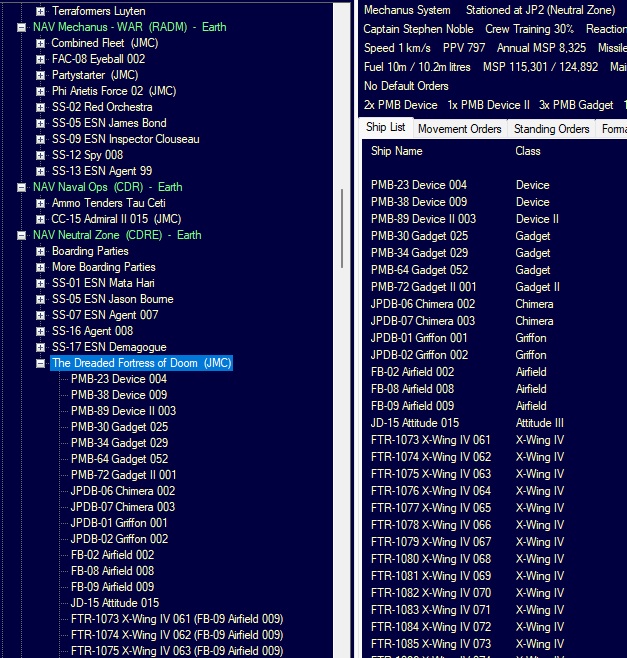Expand SS-12 Spy 008 node

pyautogui.click(x=40, y=155)
